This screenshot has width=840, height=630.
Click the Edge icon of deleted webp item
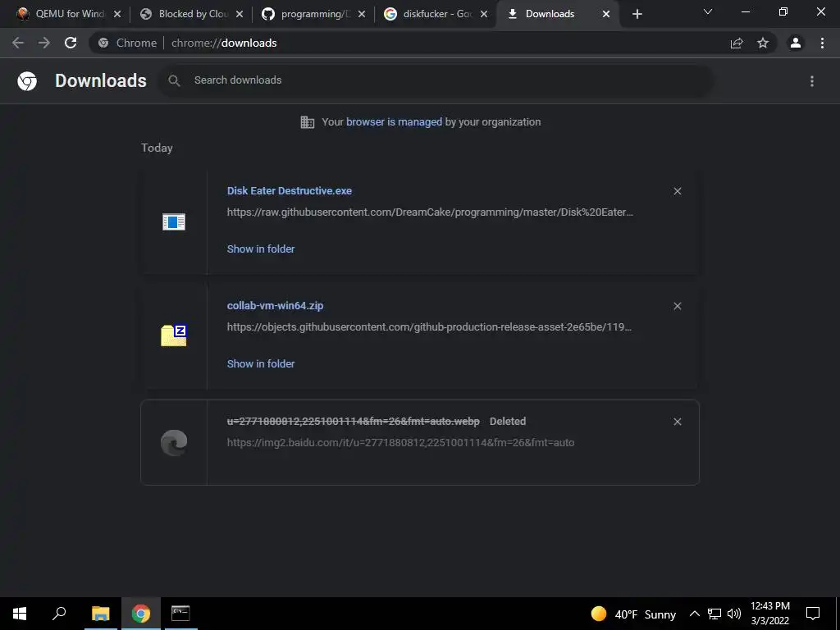tap(174, 443)
